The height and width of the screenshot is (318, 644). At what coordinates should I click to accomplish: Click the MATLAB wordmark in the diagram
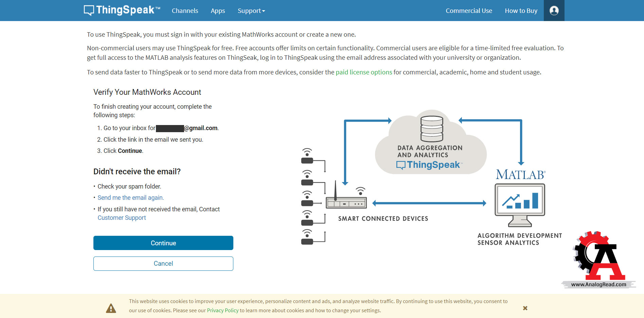click(x=520, y=175)
